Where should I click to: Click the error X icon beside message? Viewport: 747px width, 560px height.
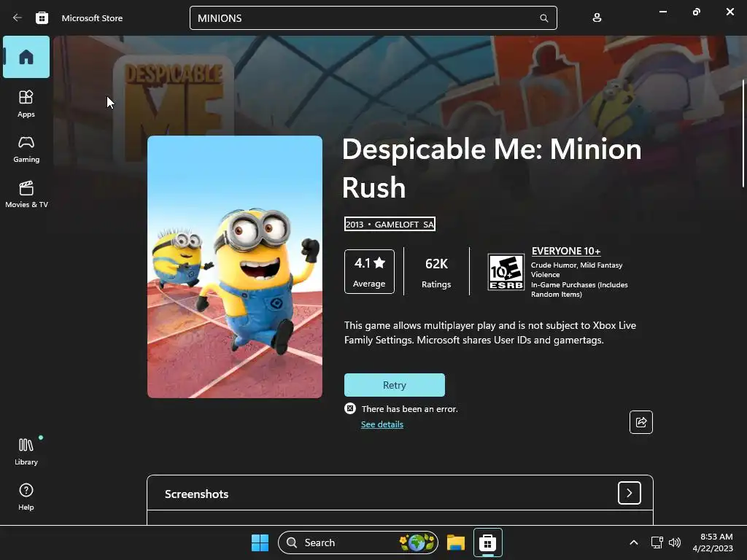tap(350, 408)
